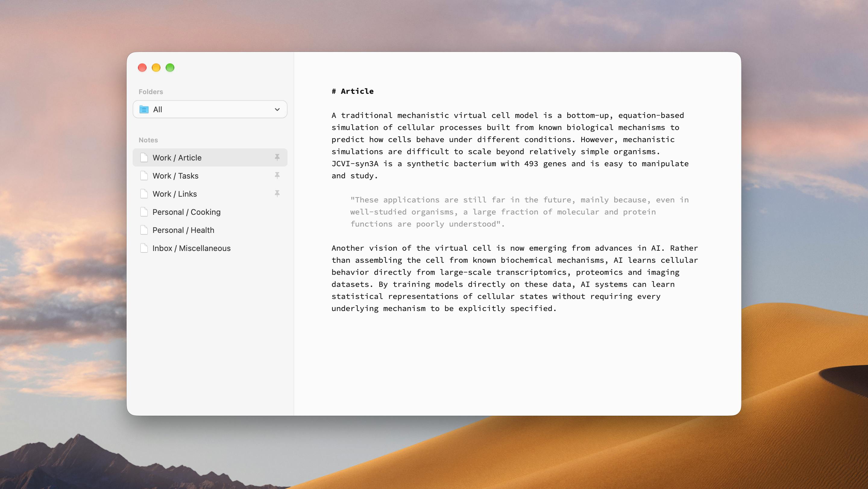Click the document icon for Personal / Health
This screenshot has height=489, width=868.
(144, 230)
